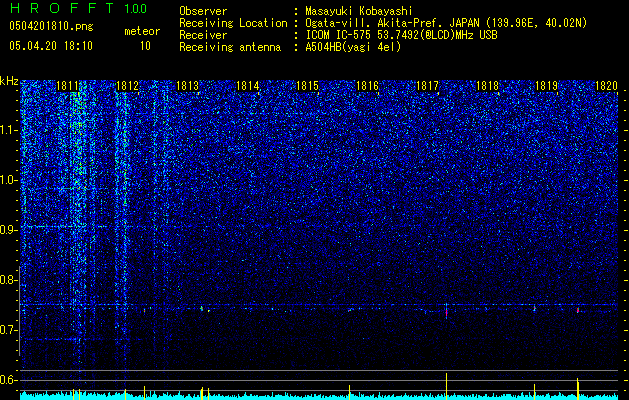Click the meteor count value 10
Screen dimensions: 629x400
pyautogui.click(x=145, y=46)
